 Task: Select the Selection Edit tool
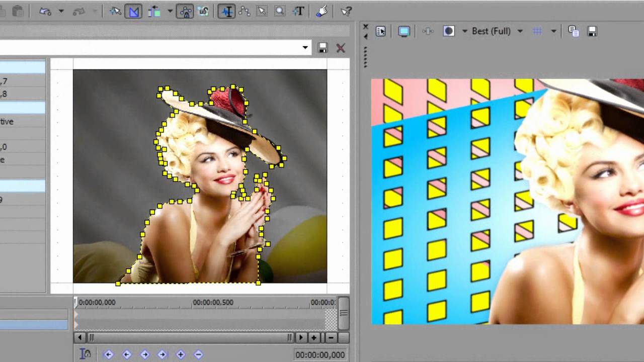coord(262,11)
